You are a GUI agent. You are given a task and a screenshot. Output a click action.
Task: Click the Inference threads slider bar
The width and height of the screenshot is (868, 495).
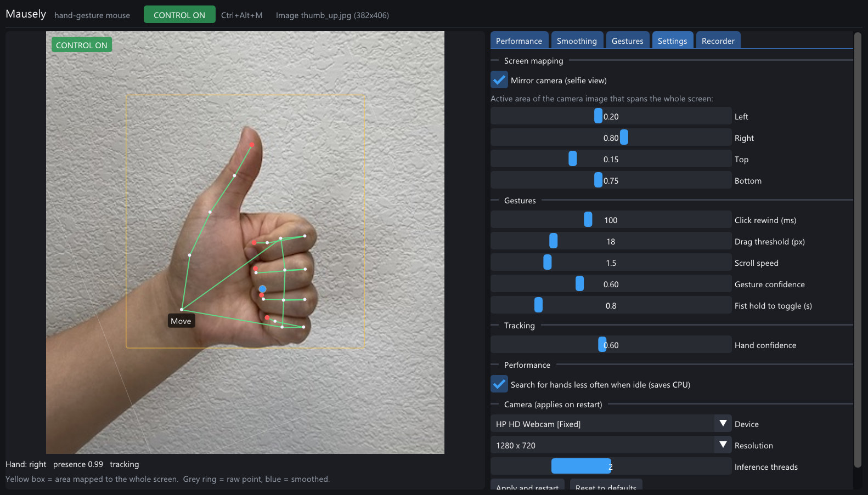pos(611,466)
